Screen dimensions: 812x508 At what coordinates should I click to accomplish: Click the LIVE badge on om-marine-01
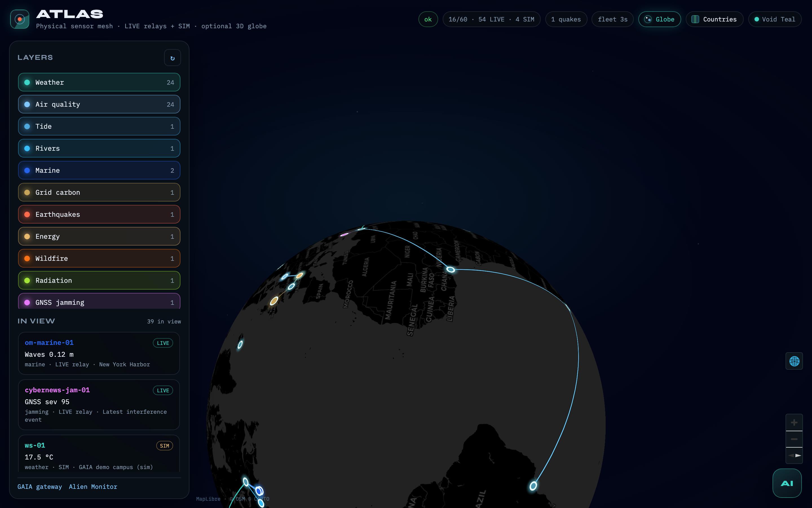point(163,343)
